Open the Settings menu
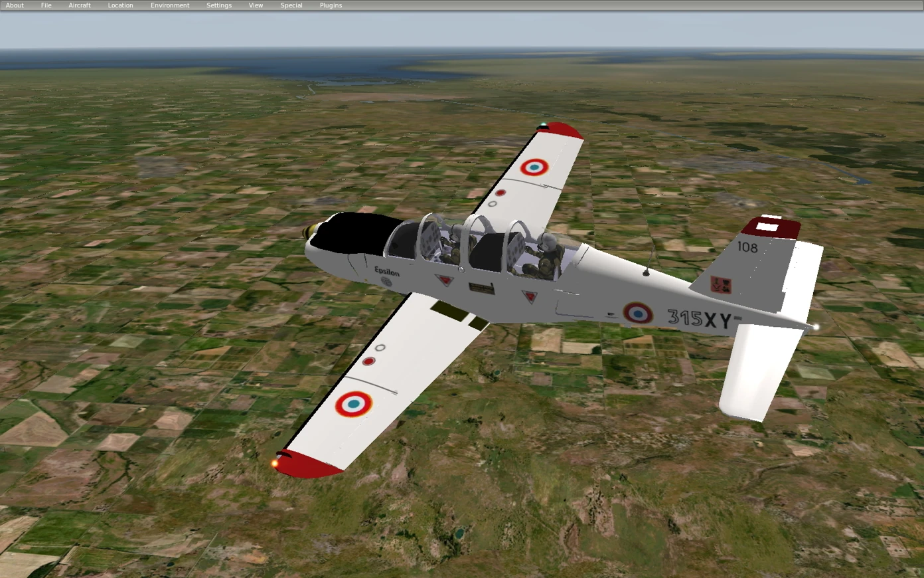This screenshot has width=924, height=578. [x=219, y=5]
